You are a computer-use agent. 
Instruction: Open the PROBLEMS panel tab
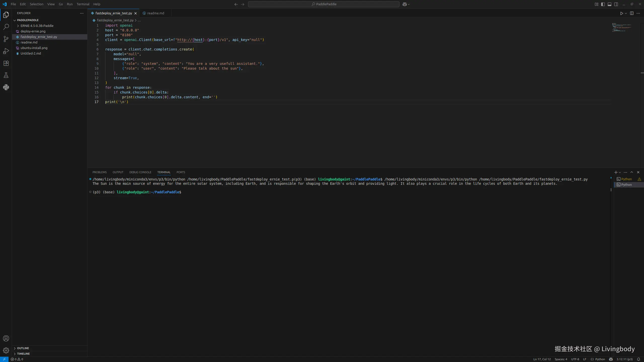coord(99,172)
